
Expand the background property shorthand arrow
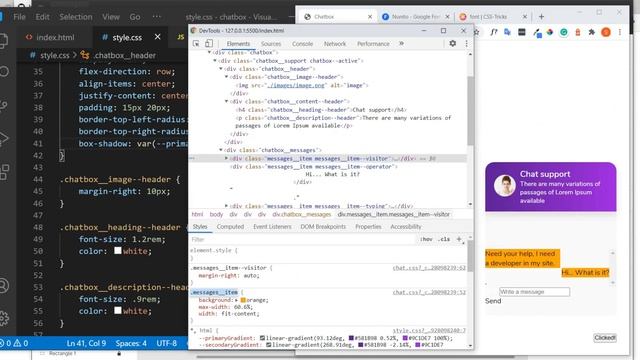(236, 300)
